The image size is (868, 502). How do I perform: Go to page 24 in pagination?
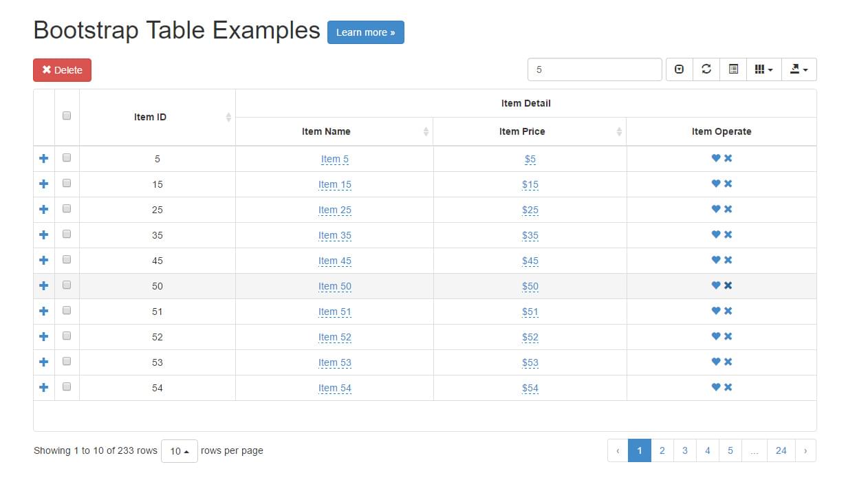tap(781, 450)
